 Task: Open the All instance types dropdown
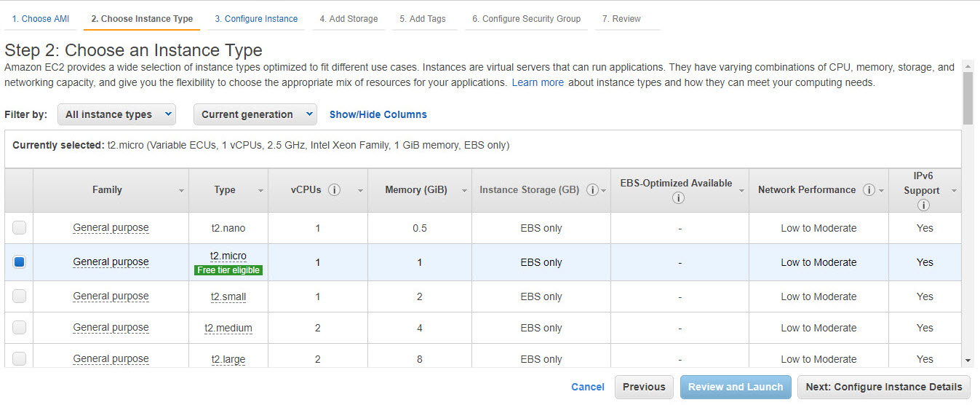click(x=116, y=114)
